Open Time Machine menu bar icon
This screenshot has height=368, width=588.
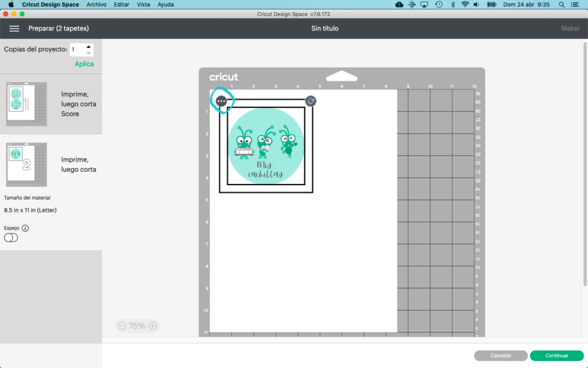(x=438, y=5)
